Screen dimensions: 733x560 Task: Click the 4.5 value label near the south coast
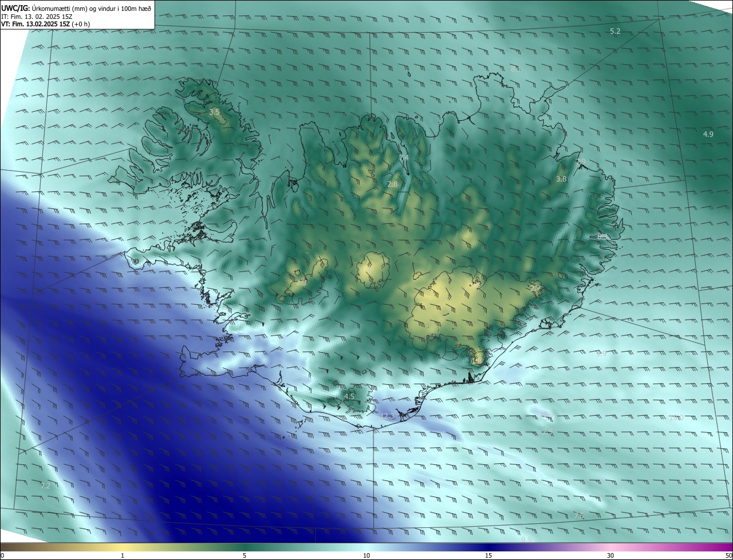pyautogui.click(x=349, y=396)
